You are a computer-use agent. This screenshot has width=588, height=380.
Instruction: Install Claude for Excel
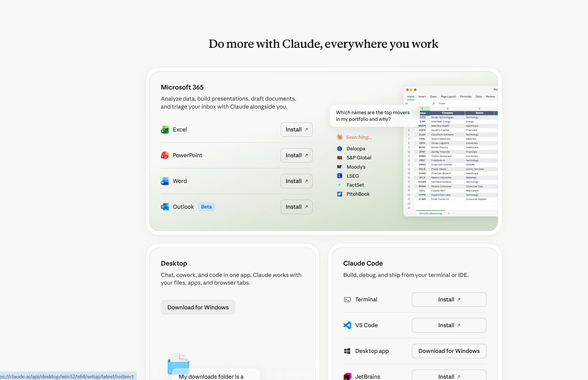click(296, 130)
